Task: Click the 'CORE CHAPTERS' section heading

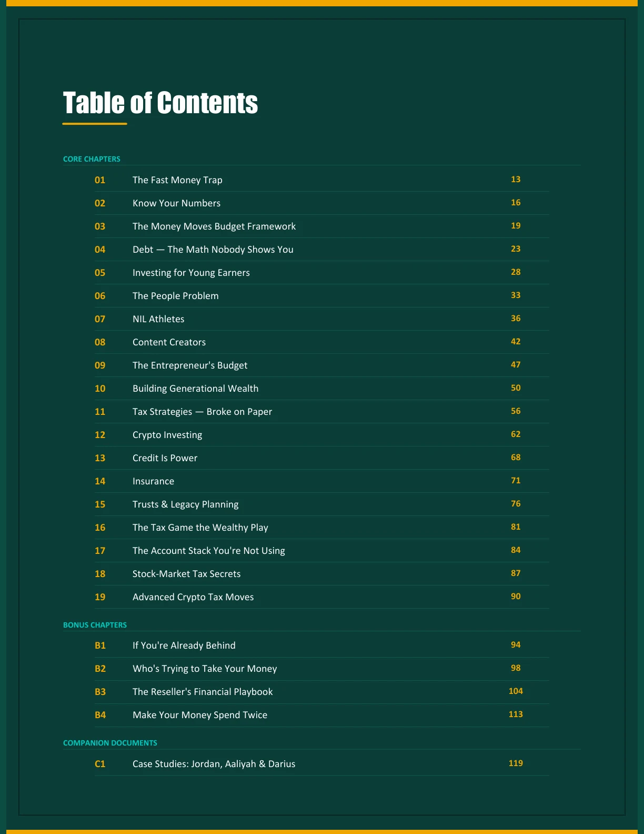Action: 92,159
